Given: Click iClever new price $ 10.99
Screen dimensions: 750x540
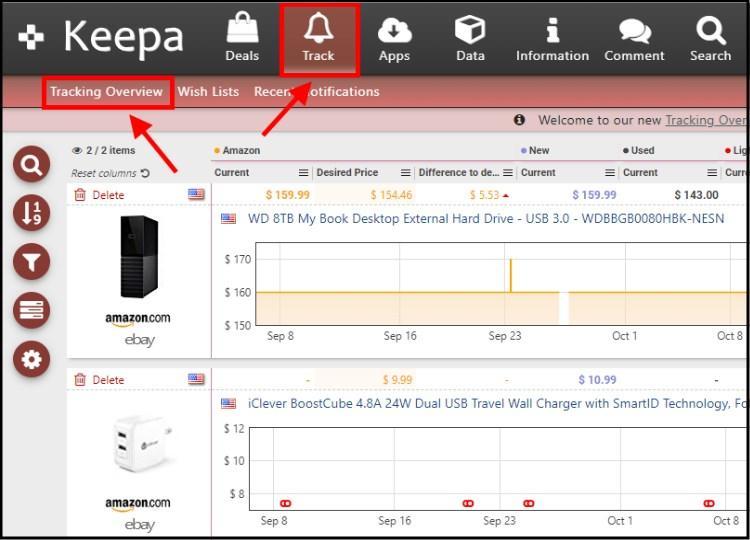Looking at the screenshot, I should (x=597, y=380).
